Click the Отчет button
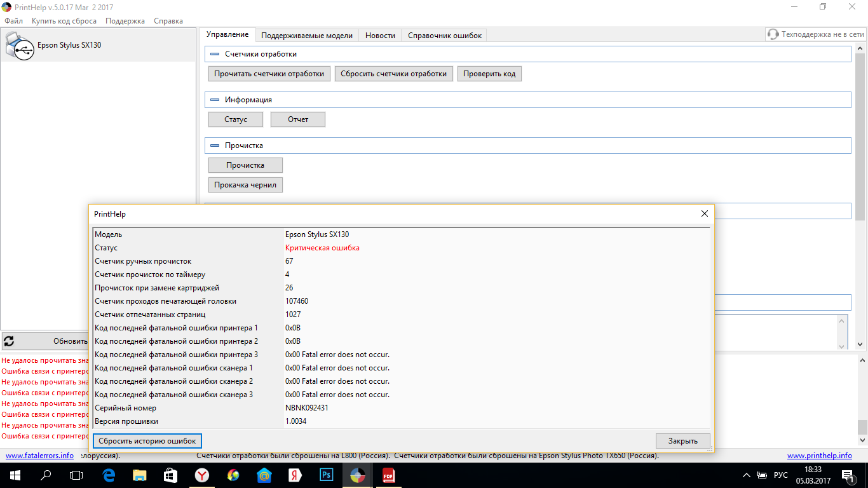The height and width of the screenshot is (488, 868). coord(298,119)
